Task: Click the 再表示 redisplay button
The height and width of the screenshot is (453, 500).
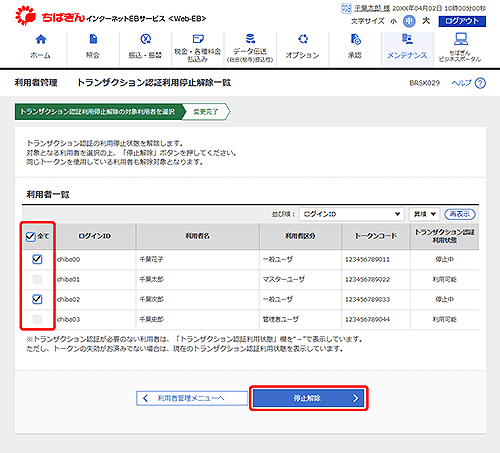Action: click(460, 214)
